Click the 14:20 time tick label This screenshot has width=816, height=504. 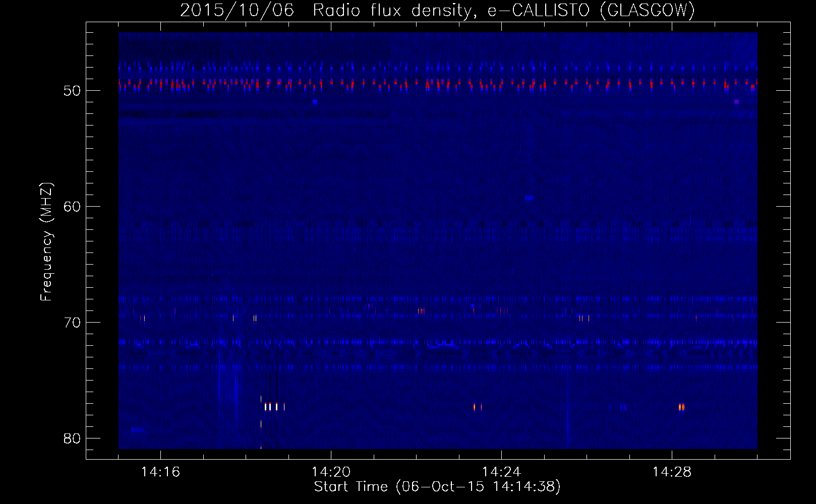pyautogui.click(x=331, y=472)
